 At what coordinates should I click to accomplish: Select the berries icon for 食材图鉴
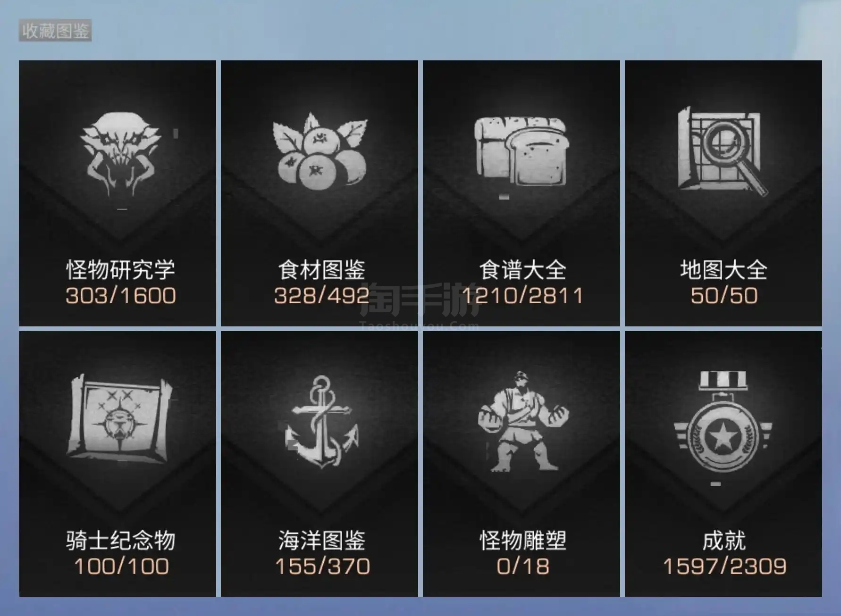(x=320, y=151)
